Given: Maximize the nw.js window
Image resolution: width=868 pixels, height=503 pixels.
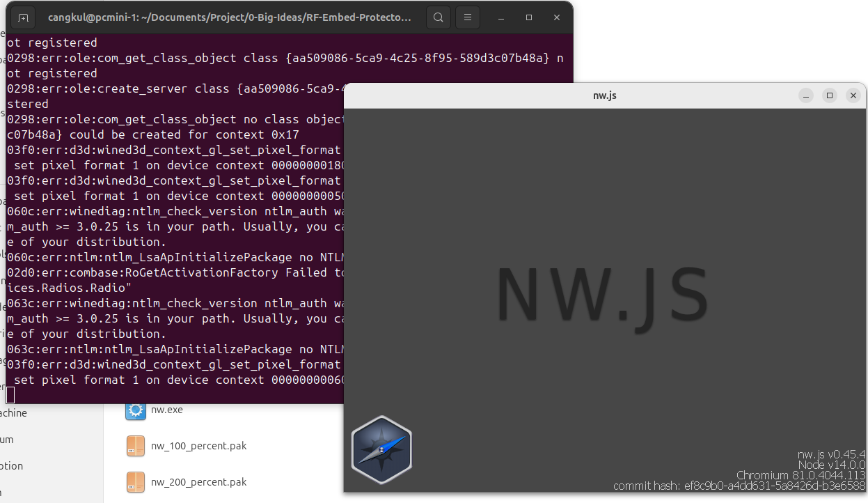Looking at the screenshot, I should [830, 95].
